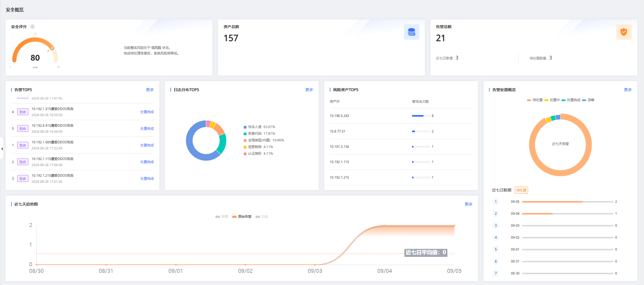Toggle 全局类型(内置) legend entry
644x285 pixels.
[264, 140]
